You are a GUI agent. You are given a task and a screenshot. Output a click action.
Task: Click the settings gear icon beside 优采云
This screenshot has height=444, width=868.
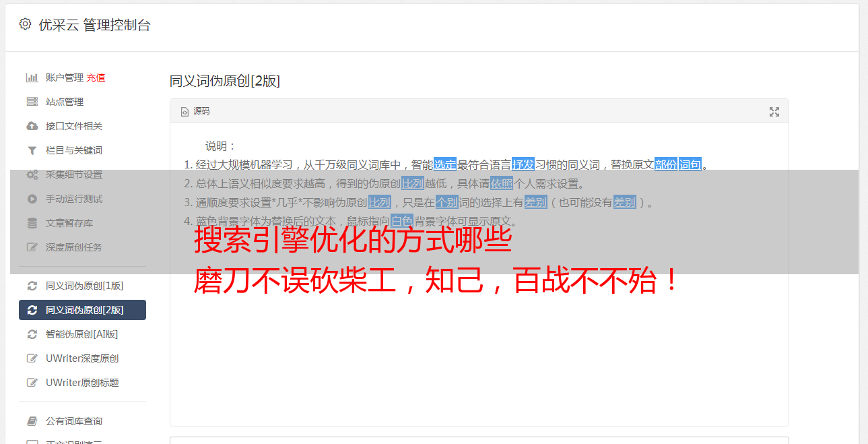coord(25,24)
